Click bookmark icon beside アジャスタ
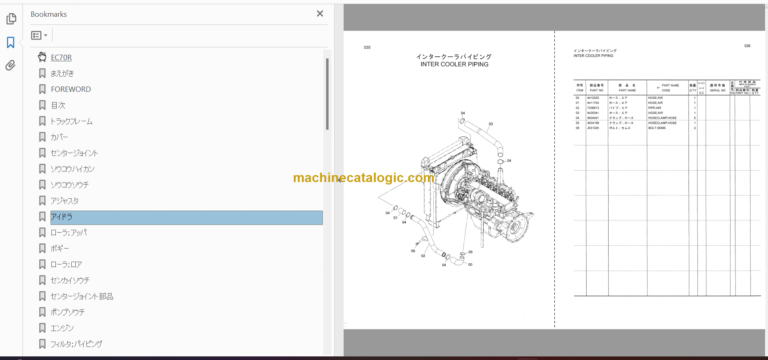Screen dimensions: 768x360 tap(42, 201)
